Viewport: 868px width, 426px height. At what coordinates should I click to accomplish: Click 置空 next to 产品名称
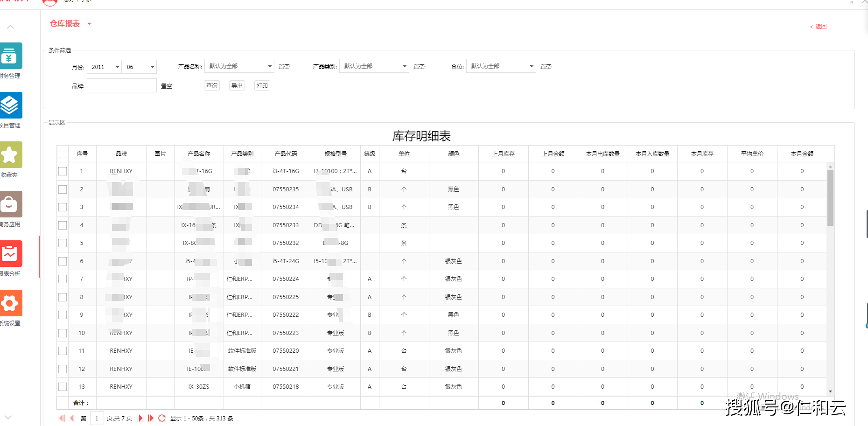point(284,67)
